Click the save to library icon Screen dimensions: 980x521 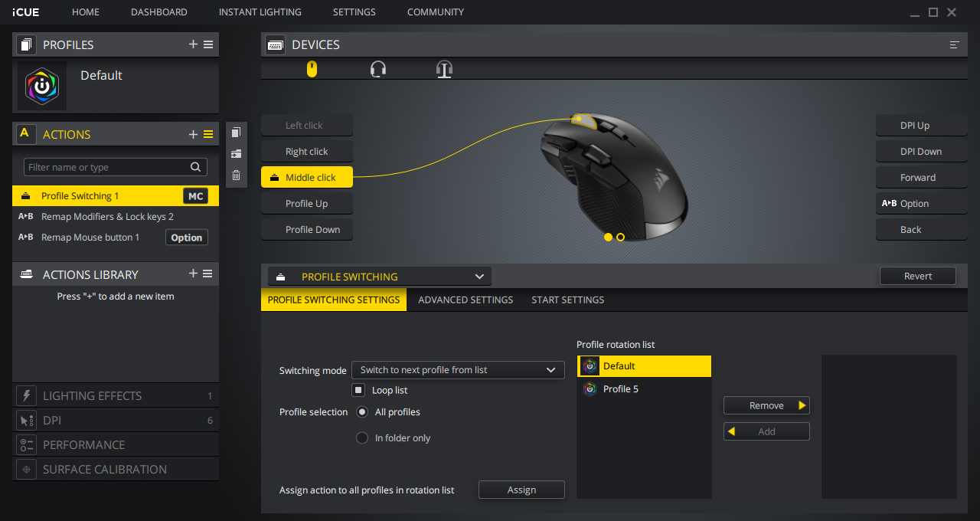(236, 154)
